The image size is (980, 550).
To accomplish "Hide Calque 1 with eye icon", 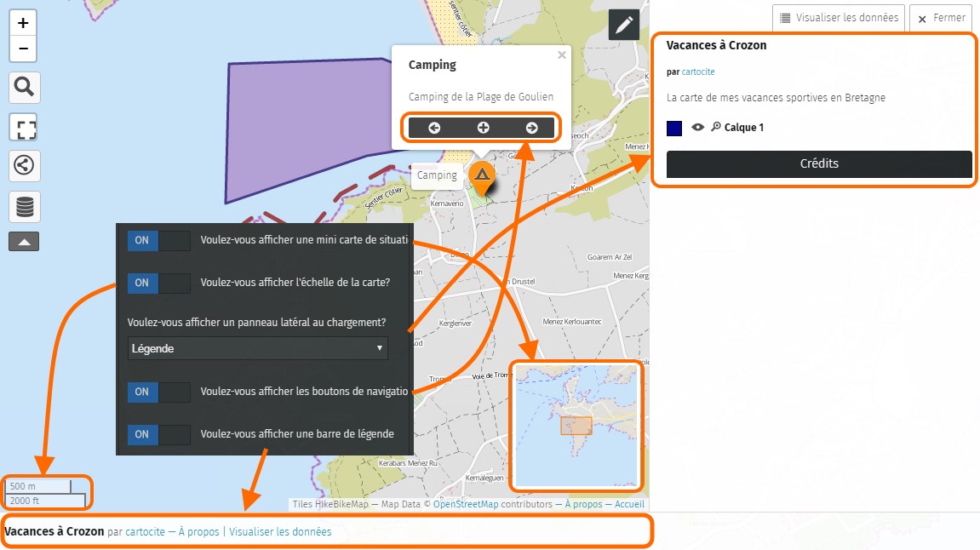I will (698, 128).
